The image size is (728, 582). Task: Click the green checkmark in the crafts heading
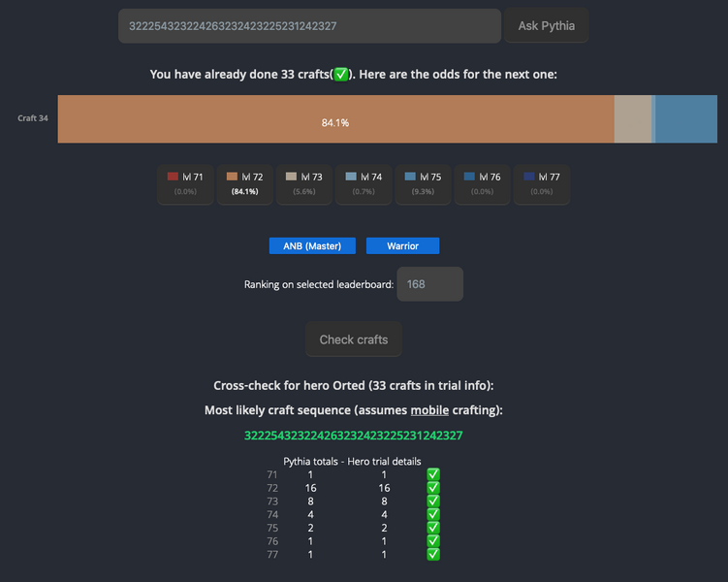(341, 75)
